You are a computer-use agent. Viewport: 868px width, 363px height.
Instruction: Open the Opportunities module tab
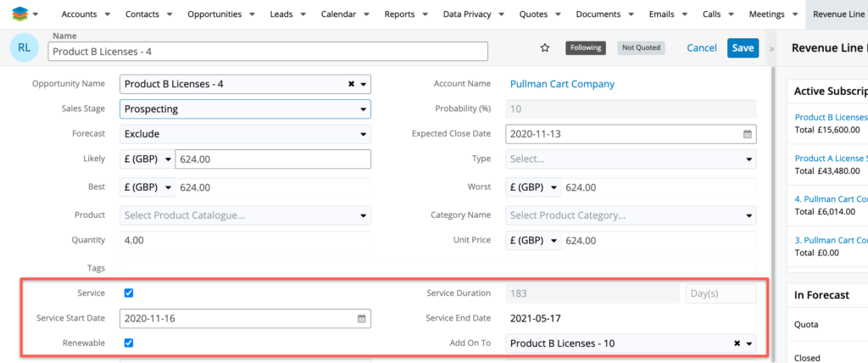[214, 14]
